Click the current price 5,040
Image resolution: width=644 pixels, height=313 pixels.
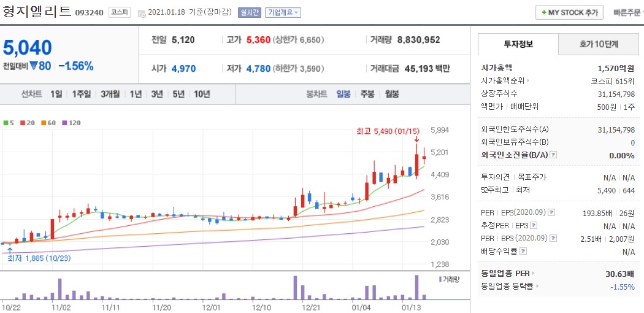28,48
